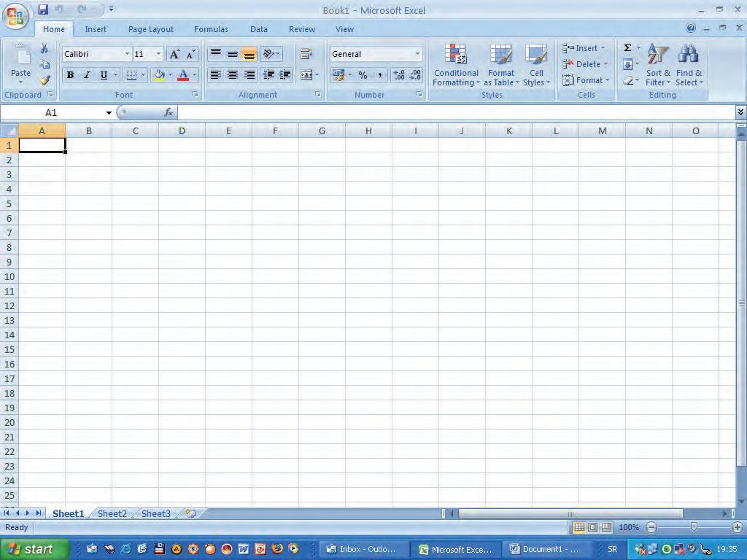Open Conditional Formatting menu
Viewport: 747px width, 560px height.
point(456,65)
